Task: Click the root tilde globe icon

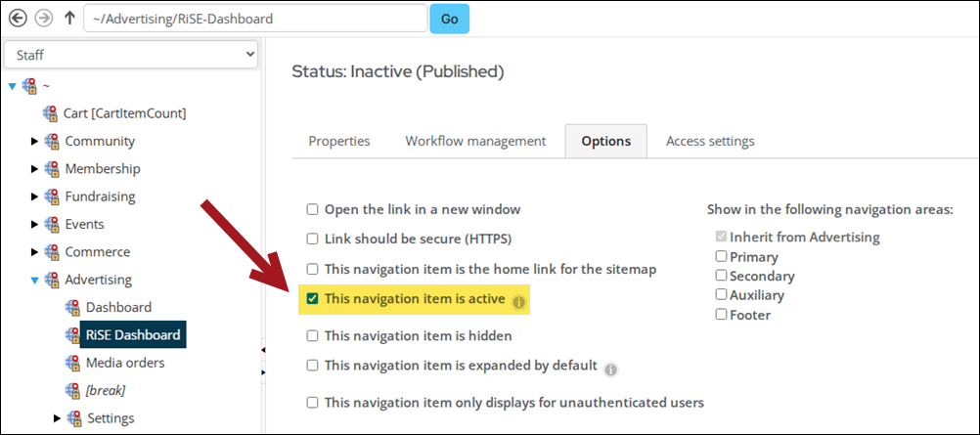Action: [x=29, y=86]
